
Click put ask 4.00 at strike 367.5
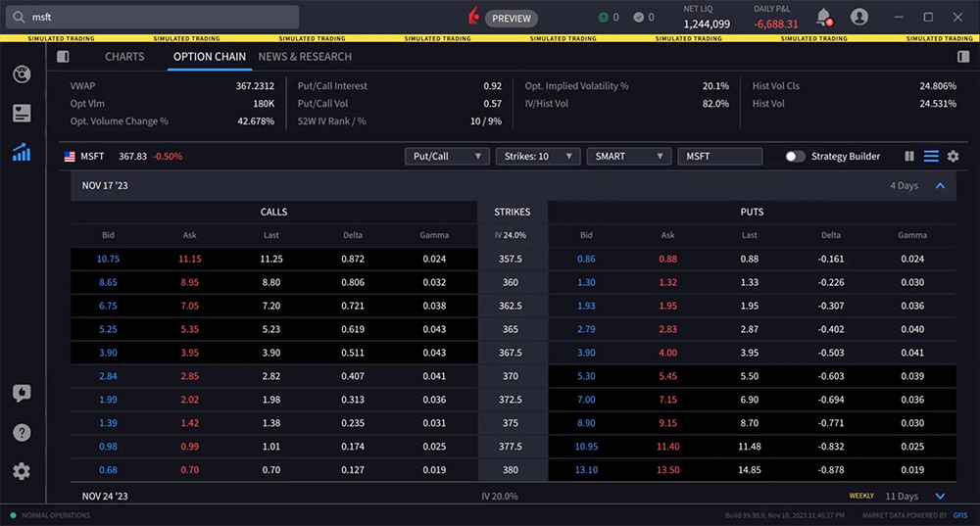tap(667, 353)
